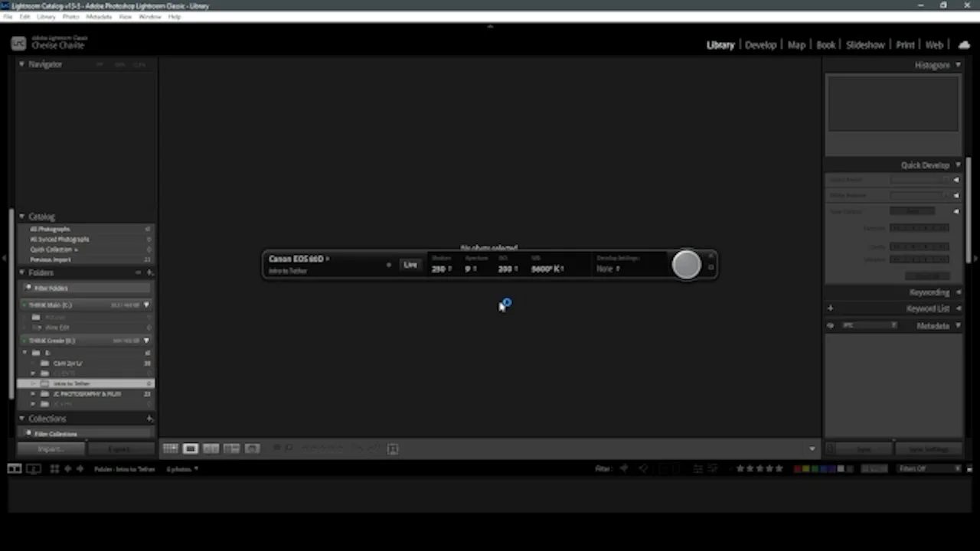This screenshot has width=980, height=551.
Task: Filter by unflagged status flag icon
Action: [x=643, y=468]
